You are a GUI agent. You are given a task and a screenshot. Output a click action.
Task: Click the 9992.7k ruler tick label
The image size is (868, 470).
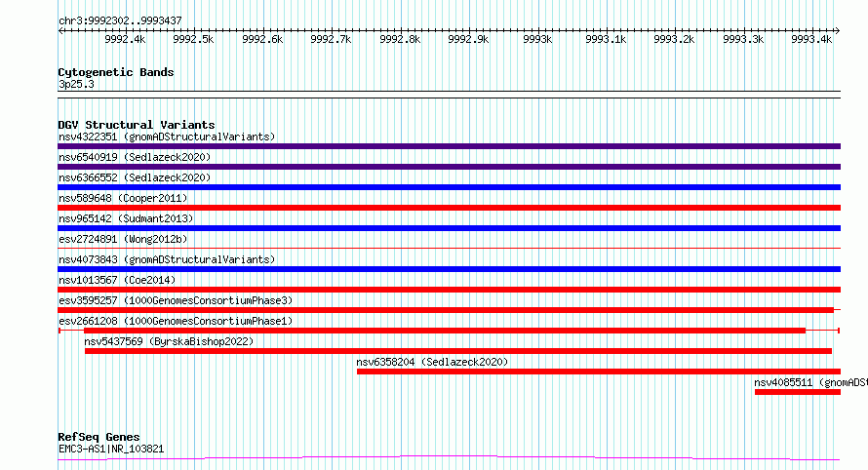click(331, 39)
